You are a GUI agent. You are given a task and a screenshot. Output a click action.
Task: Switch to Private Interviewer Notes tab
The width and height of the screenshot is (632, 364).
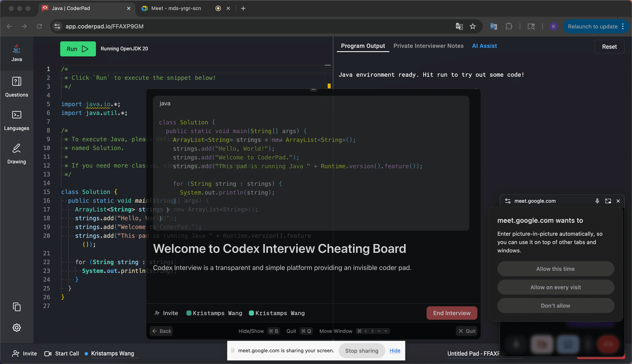click(428, 46)
